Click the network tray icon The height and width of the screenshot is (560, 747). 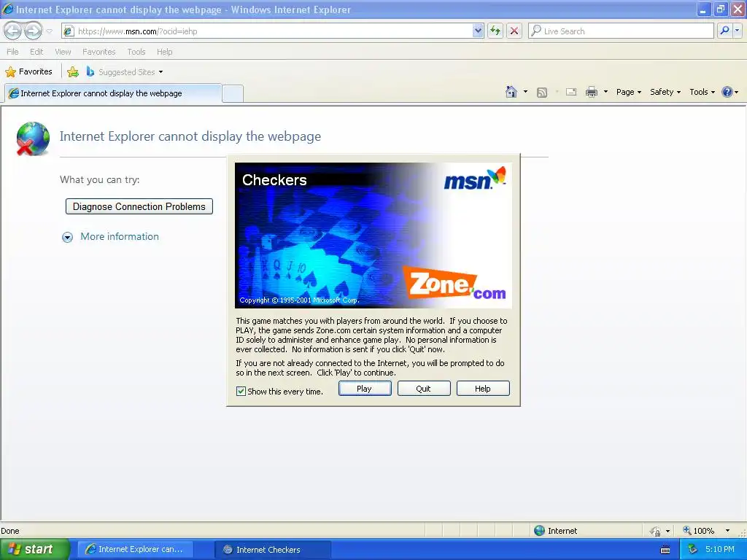pyautogui.click(x=693, y=550)
